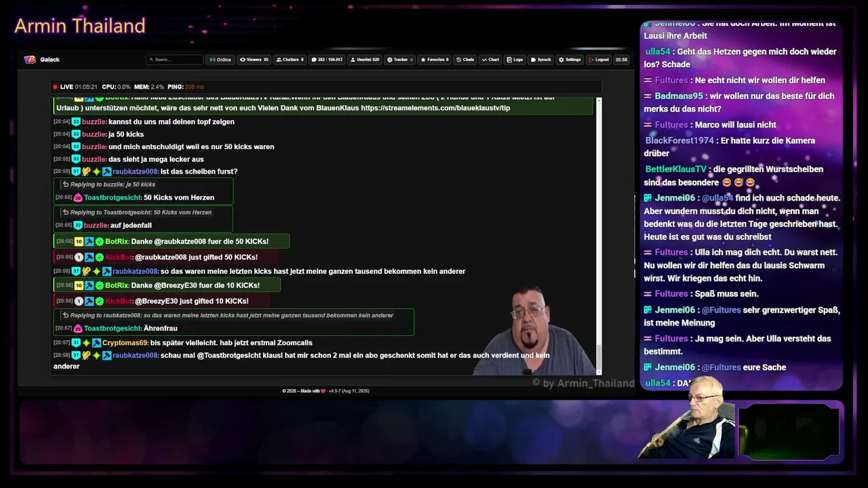868x488 pixels.
Task: Click moderator badge on '@raubkatze008 just gifted' row
Action: click(x=90, y=257)
